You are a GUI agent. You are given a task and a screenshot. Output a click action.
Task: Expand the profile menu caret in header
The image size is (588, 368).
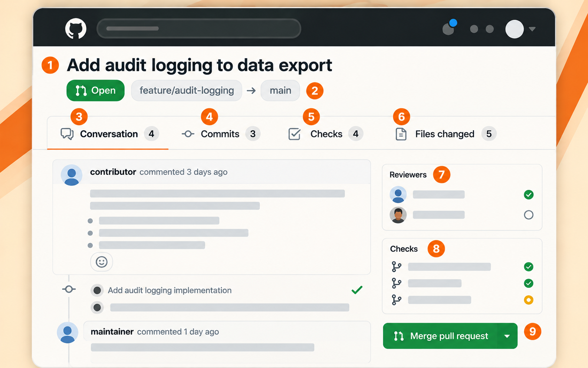pyautogui.click(x=532, y=29)
